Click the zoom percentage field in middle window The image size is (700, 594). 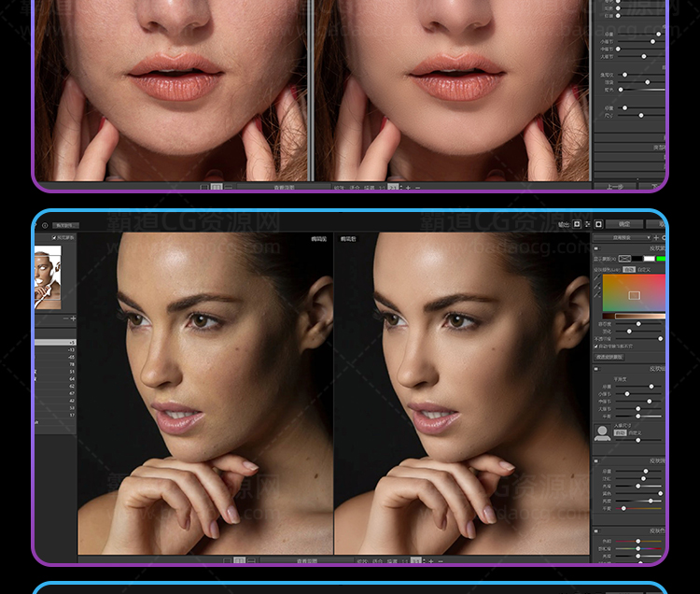click(416, 561)
